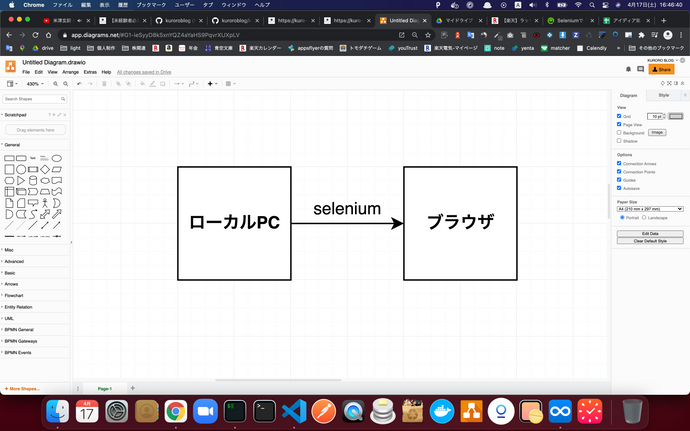Image resolution: width=690 pixels, height=431 pixels.
Task: Pick the callout speech bubble shape
Action: [x=33, y=203]
